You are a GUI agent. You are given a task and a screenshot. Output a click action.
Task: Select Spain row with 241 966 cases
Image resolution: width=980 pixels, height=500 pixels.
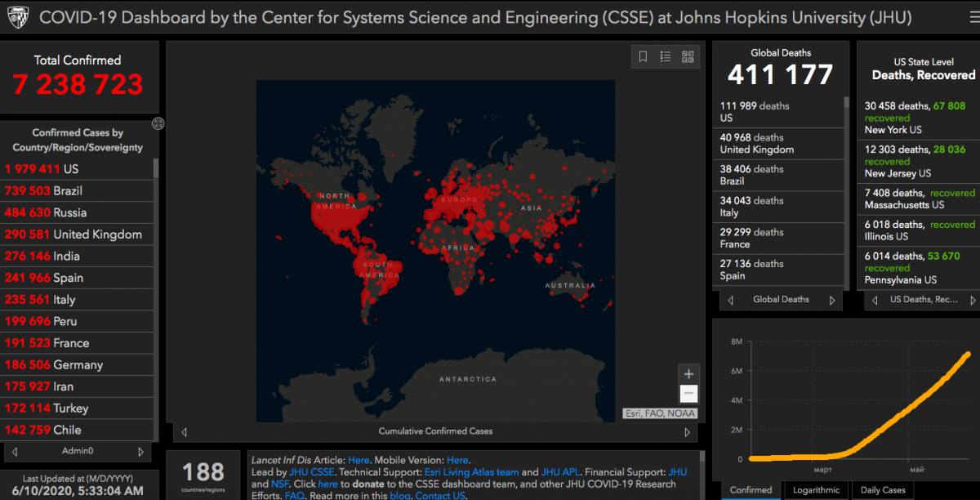point(77,278)
